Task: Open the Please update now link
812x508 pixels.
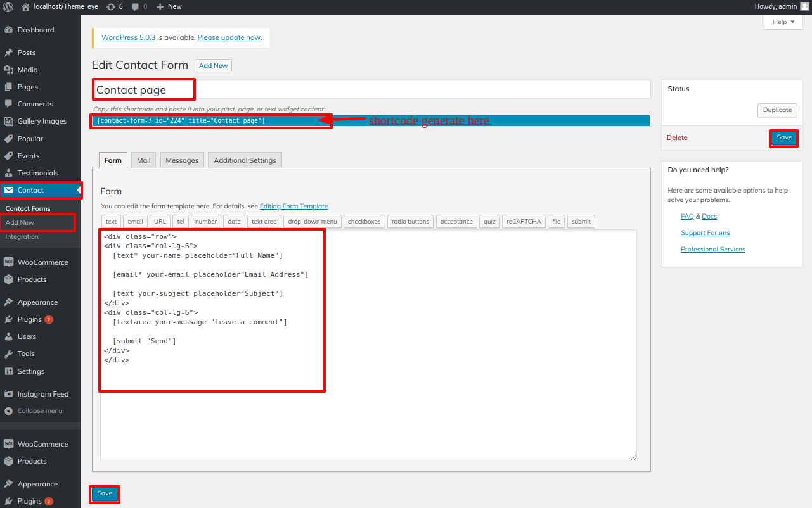Action: (229, 37)
